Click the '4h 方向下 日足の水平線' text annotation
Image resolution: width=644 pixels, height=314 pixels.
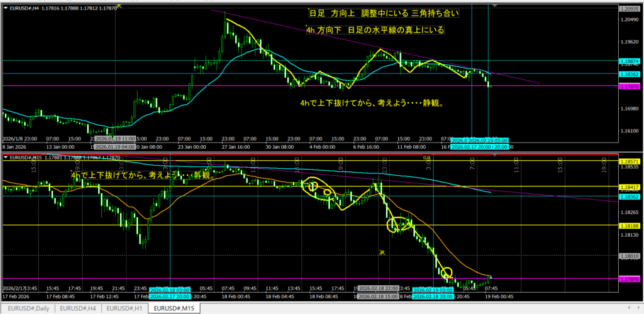pyautogui.click(x=375, y=30)
